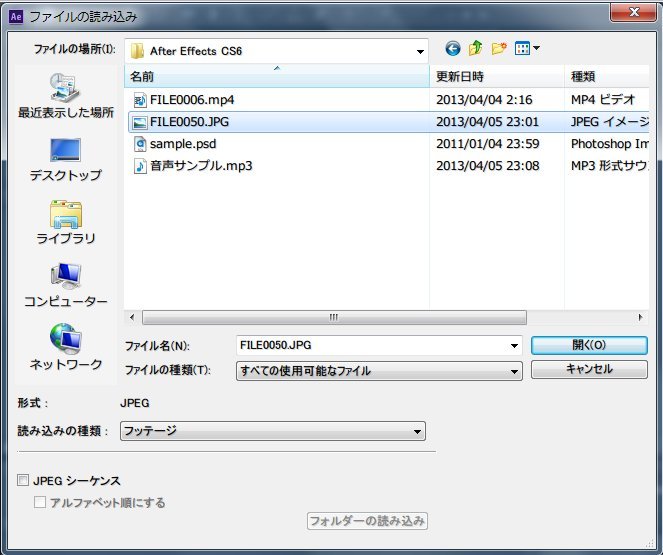Viewport: 663px width, 555px height.
Task: Click the Photoshop type cell
Action: point(610,144)
